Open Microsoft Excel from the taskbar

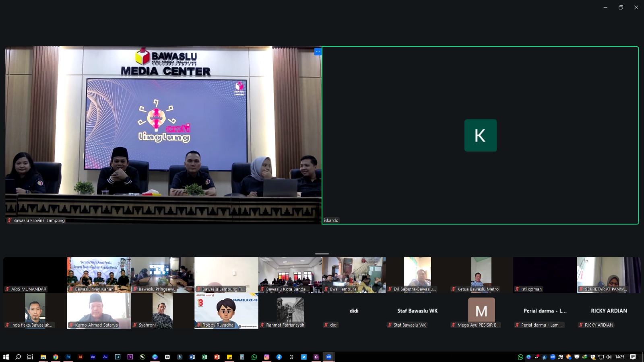click(x=204, y=357)
